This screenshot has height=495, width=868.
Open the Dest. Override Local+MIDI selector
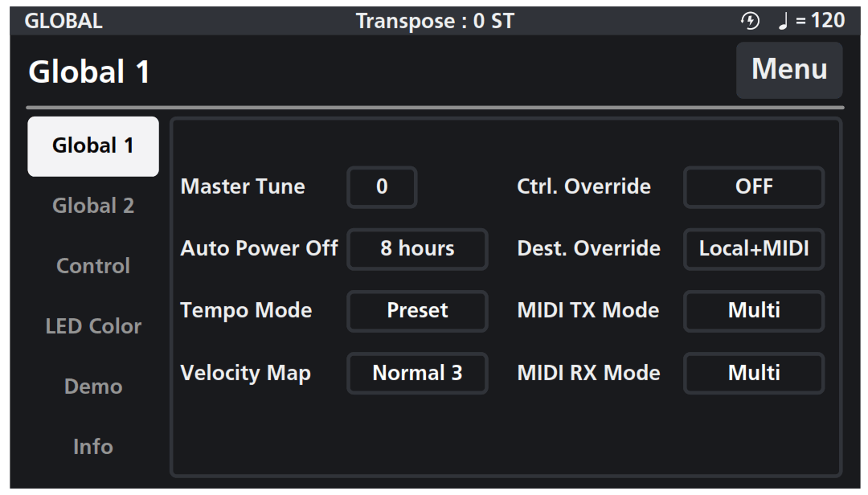[753, 249]
